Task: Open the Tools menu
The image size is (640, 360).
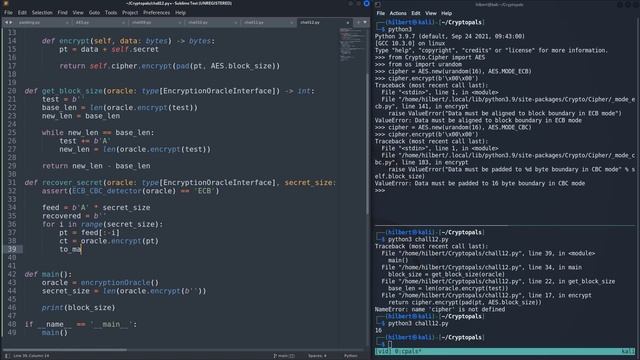Action: [111, 13]
